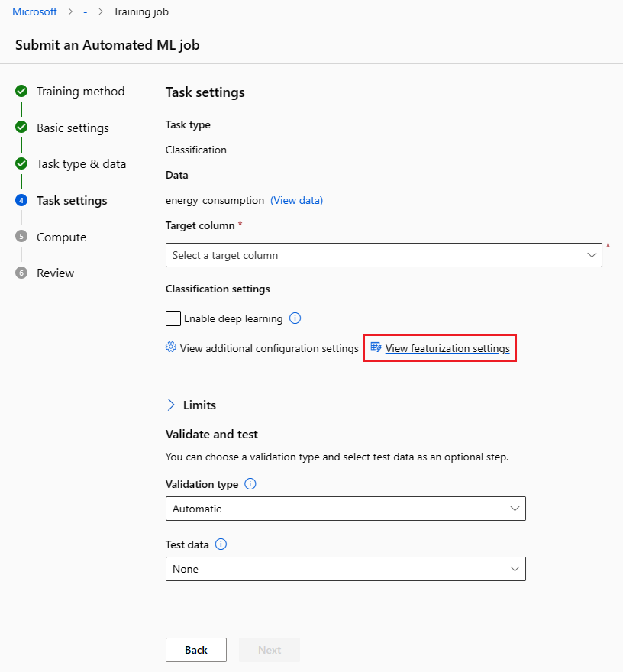
Task: Go to the Task type & data step
Action: (x=81, y=164)
